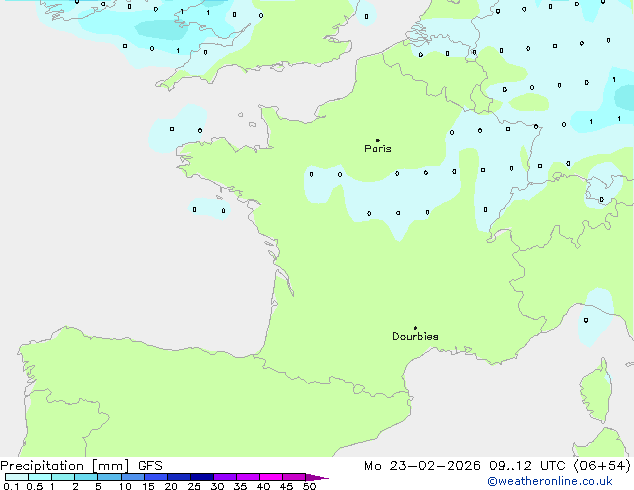Screen dimensions: 634x490
Task: Select the bright magenta 40 to 45 swatch
Action: pyautogui.click(x=271, y=477)
